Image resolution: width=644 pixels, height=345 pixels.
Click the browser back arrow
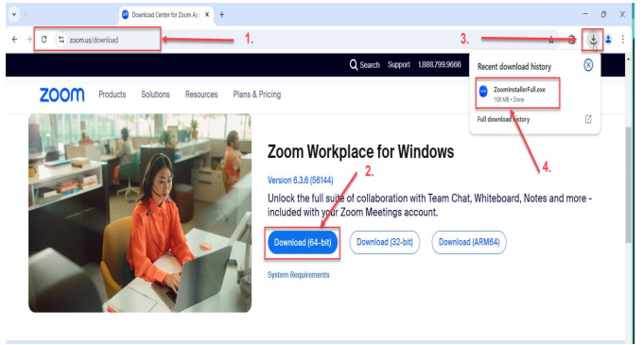(x=15, y=40)
